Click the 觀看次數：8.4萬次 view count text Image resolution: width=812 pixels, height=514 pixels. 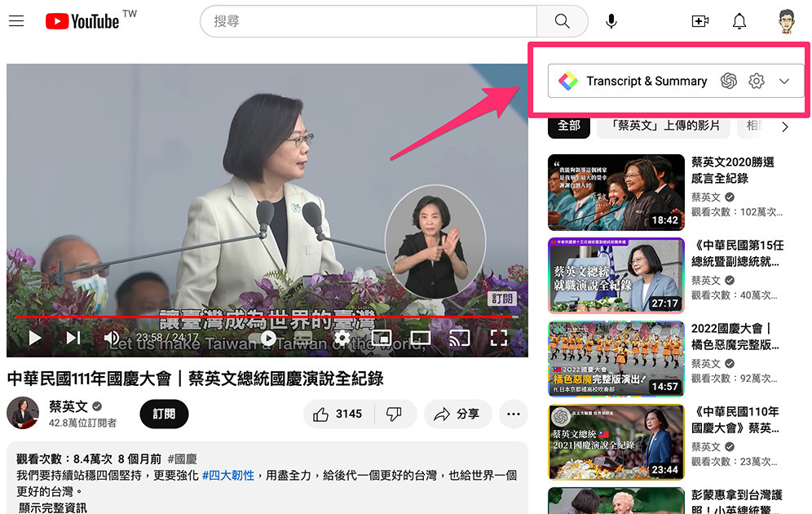point(64,459)
